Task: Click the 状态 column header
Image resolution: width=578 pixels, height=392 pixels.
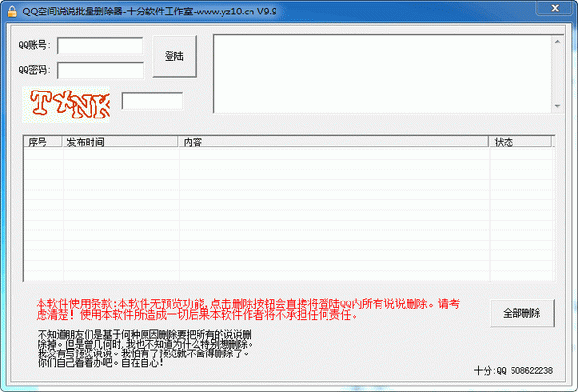Action: 520,143
